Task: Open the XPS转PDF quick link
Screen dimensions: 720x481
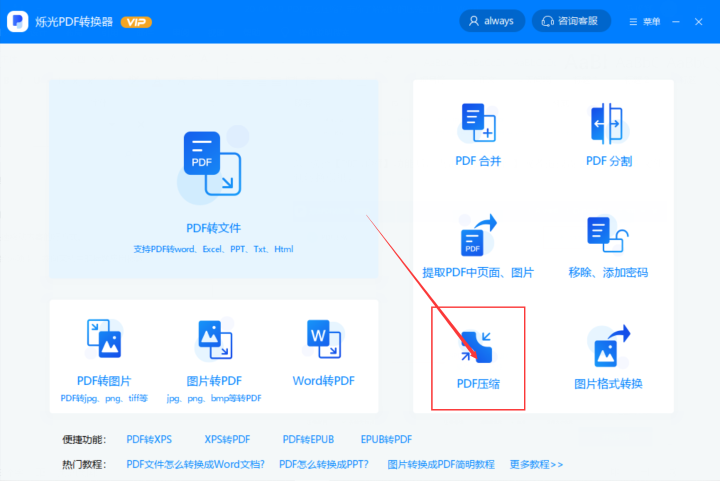Action: (x=227, y=440)
